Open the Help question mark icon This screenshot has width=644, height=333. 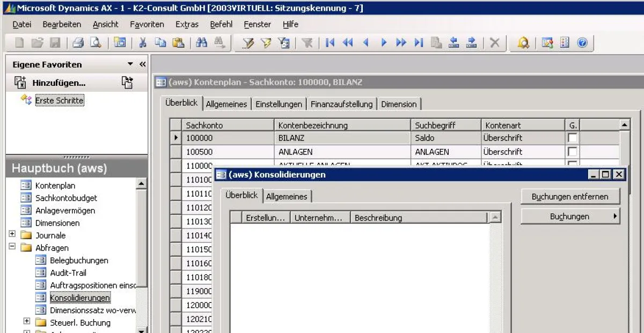pos(583,43)
